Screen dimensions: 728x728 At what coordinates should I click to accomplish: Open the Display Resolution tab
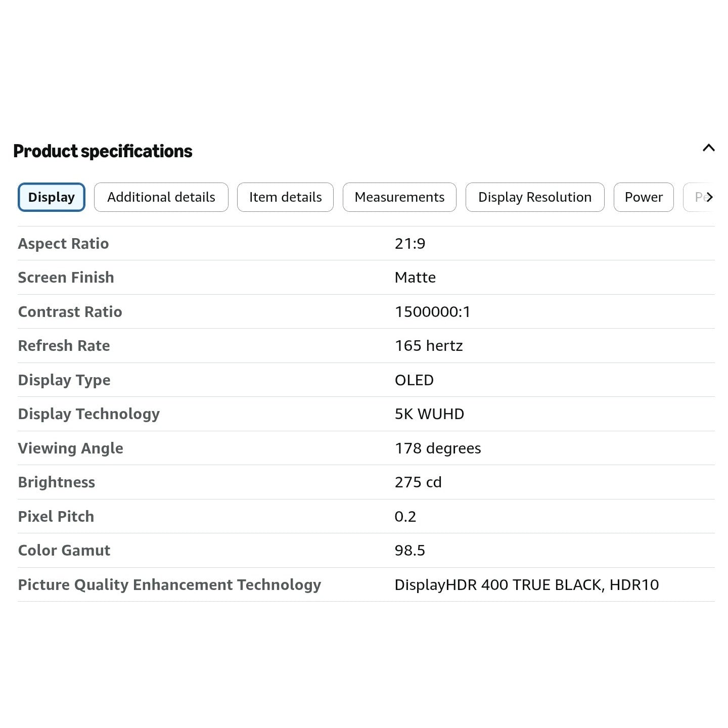(x=535, y=197)
